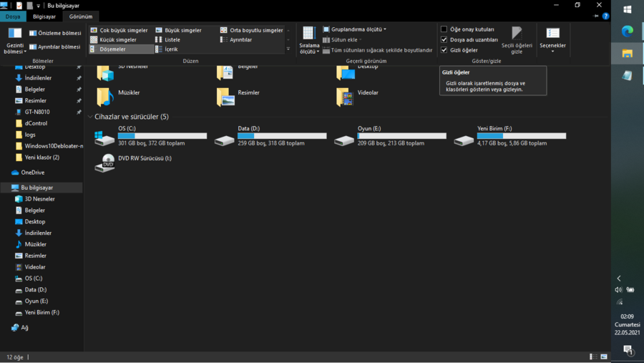Image resolution: width=644 pixels, height=363 pixels.
Task: Open the logs folder in sidebar
Action: coord(30,135)
